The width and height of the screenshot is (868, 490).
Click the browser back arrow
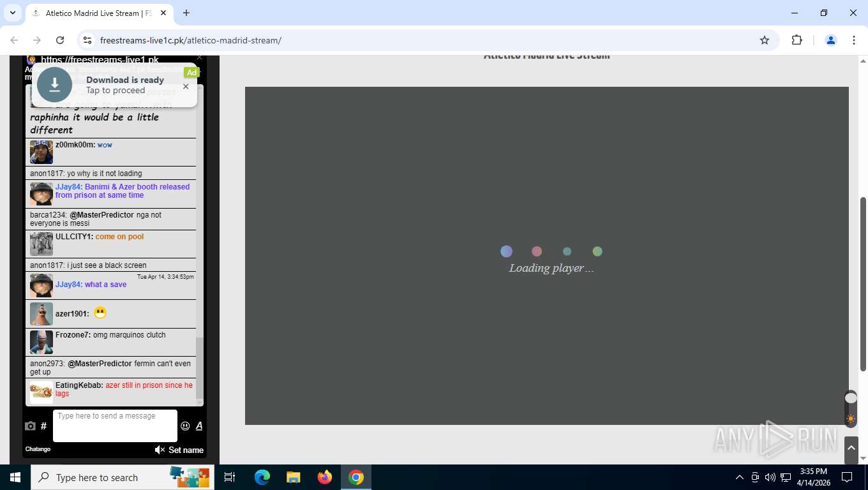[14, 40]
